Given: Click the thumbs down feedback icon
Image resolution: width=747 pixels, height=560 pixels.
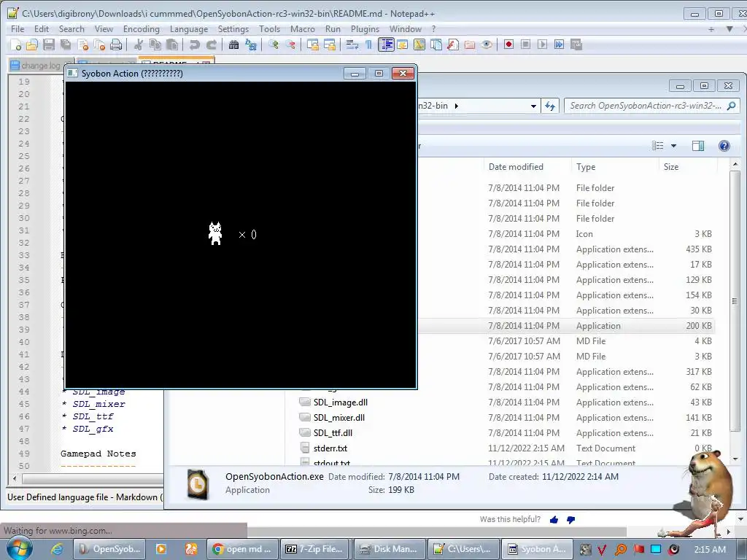Looking at the screenshot, I should [570, 520].
